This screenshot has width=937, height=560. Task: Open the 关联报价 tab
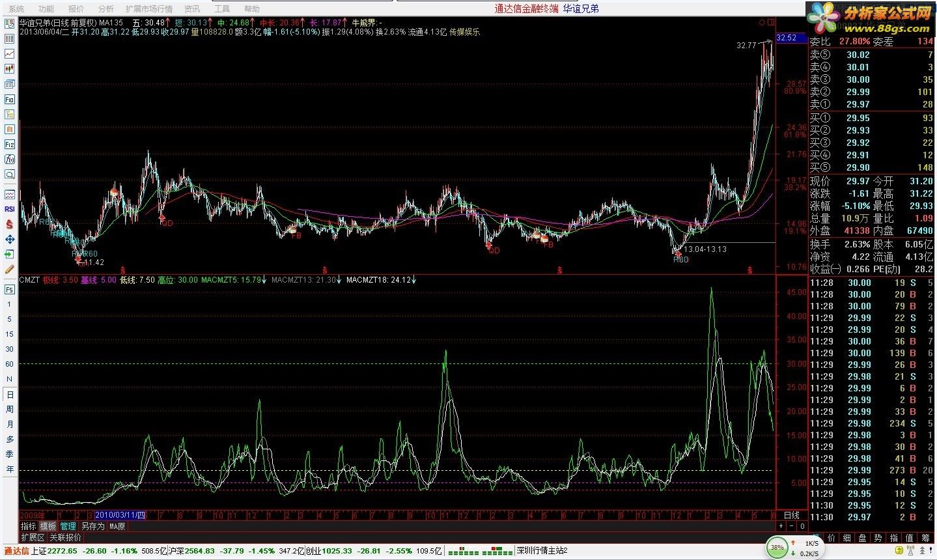coord(66,538)
